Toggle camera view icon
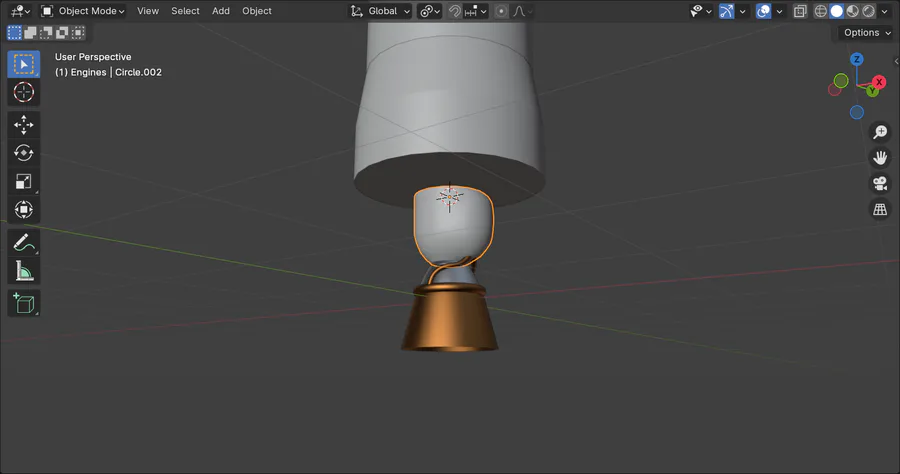 point(880,184)
